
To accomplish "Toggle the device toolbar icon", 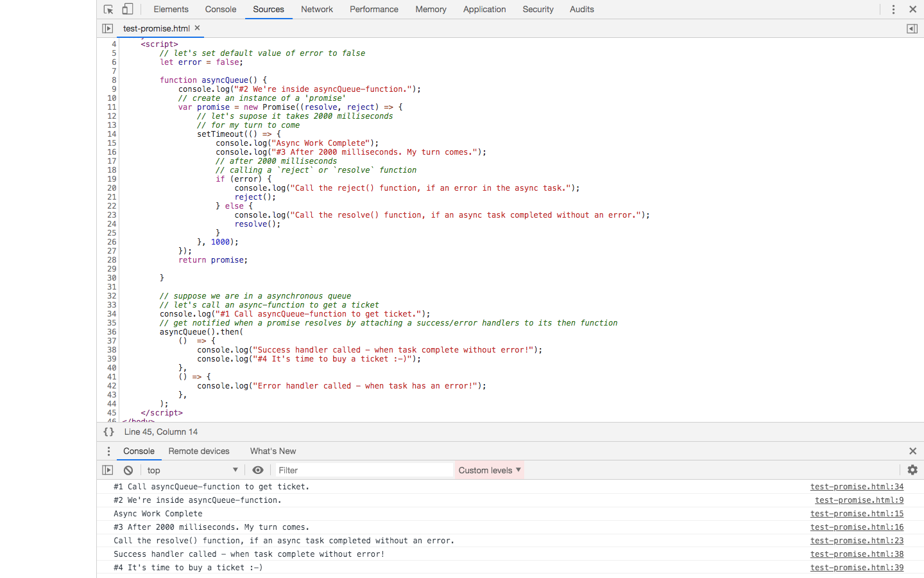I will point(128,10).
